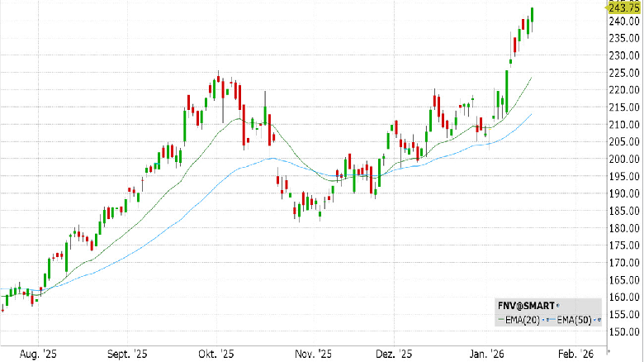Click the 150.00 price axis label
The image size is (644, 362).
[624, 331]
